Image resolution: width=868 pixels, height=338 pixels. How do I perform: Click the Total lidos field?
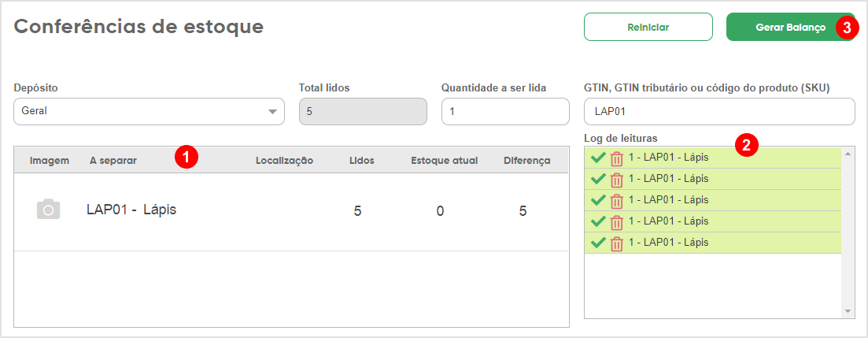tap(363, 111)
